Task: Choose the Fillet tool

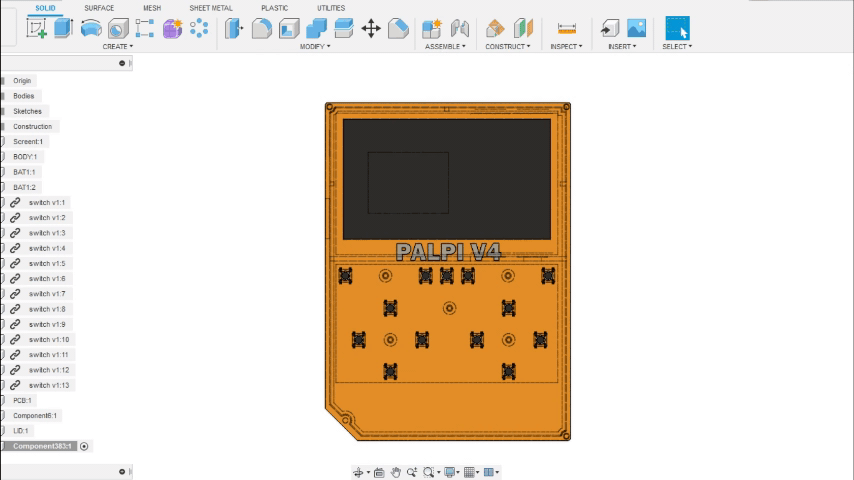Action: point(262,29)
